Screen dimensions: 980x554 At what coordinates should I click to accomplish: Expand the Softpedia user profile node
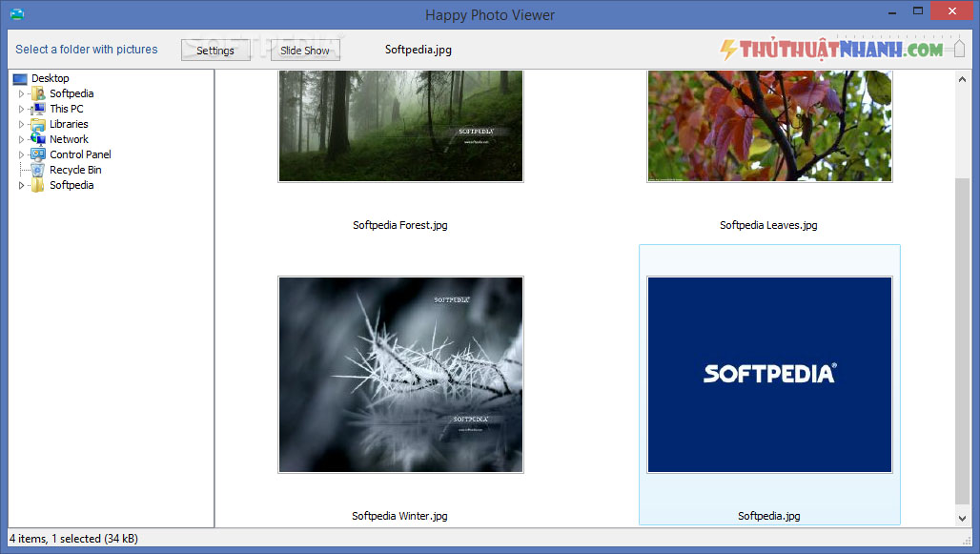pyautogui.click(x=21, y=93)
